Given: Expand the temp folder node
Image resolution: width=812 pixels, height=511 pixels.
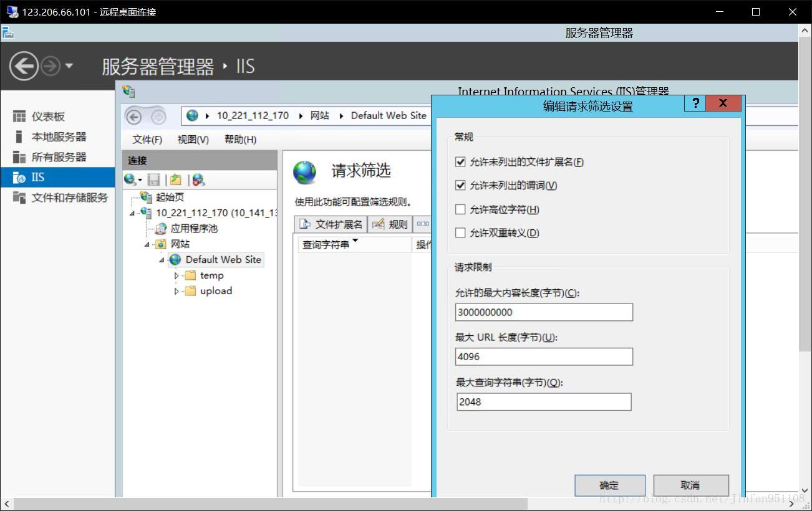Looking at the screenshot, I should click(x=176, y=275).
